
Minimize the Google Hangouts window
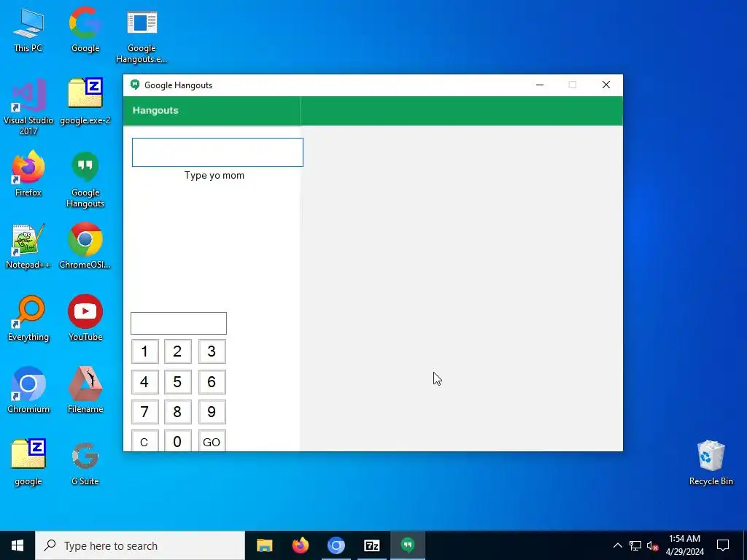coord(540,85)
